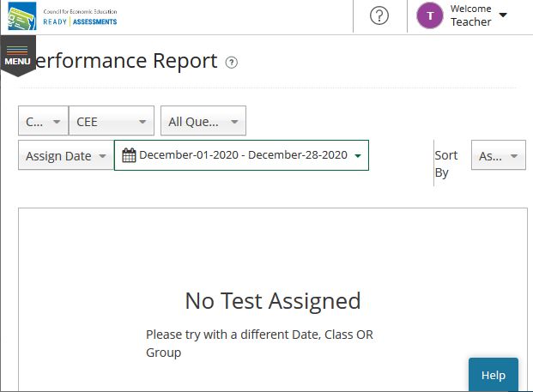Open the first 'C...' dropdown
Image resolution: width=533 pixels, height=392 pixels.
(x=44, y=121)
